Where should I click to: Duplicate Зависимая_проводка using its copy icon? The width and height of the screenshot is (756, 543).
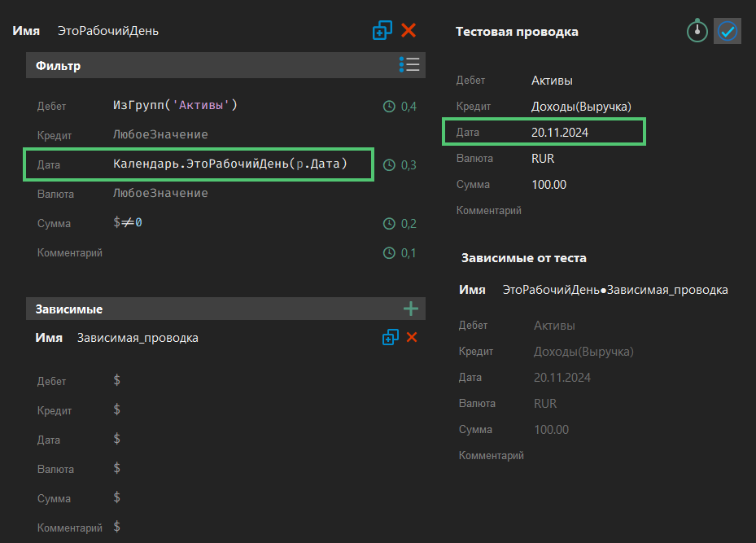tap(390, 337)
